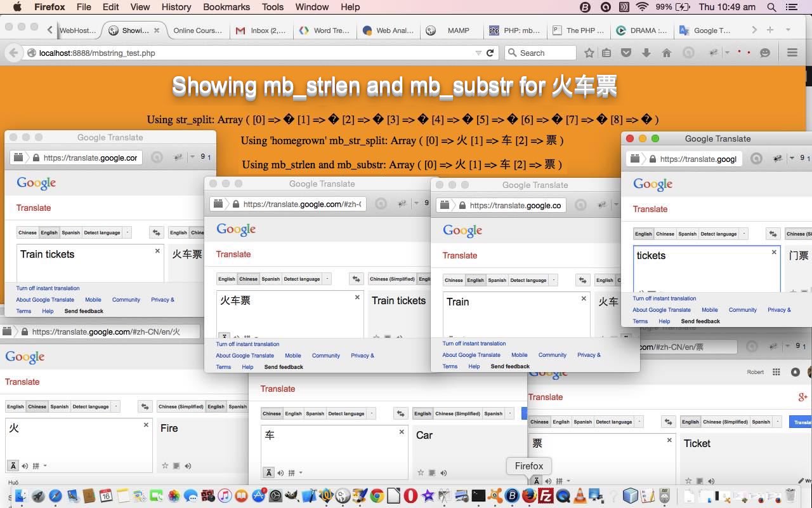Select Spanish source language in 火 window
The image size is (812, 508).
pyautogui.click(x=59, y=406)
